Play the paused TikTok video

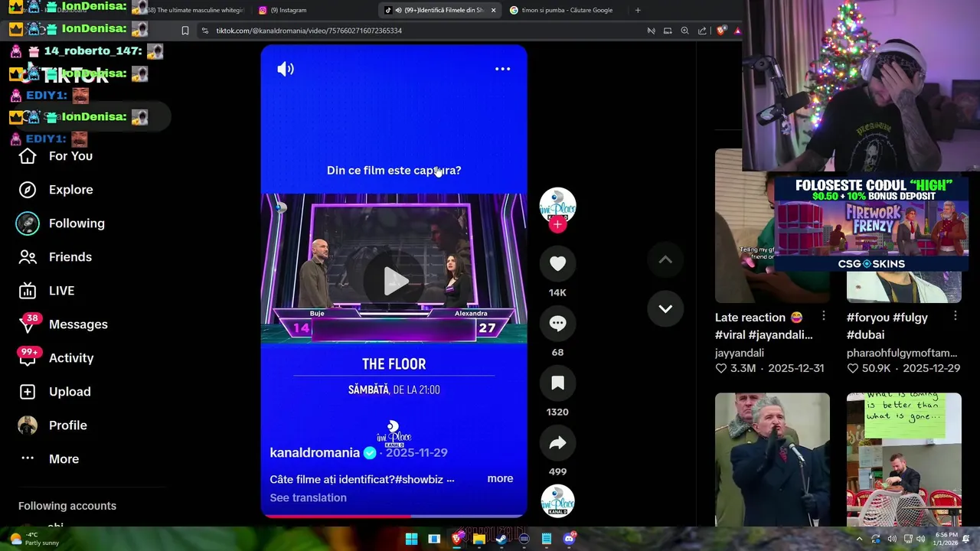[394, 282]
